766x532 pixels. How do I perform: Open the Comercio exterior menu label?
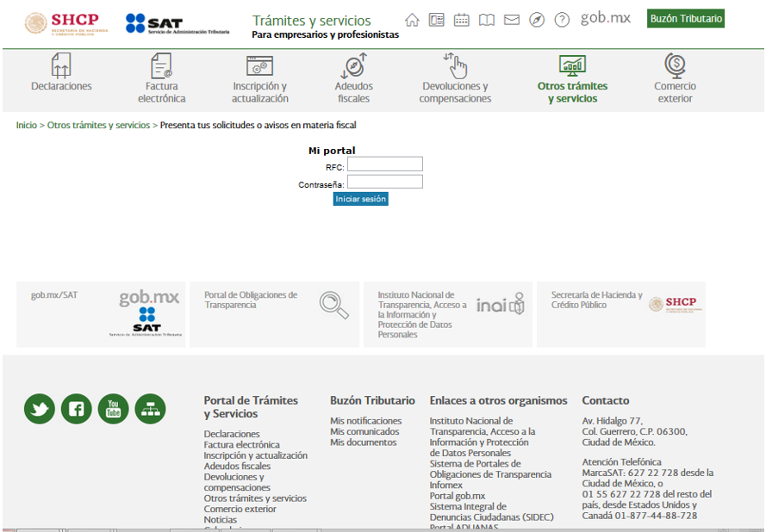(x=676, y=92)
